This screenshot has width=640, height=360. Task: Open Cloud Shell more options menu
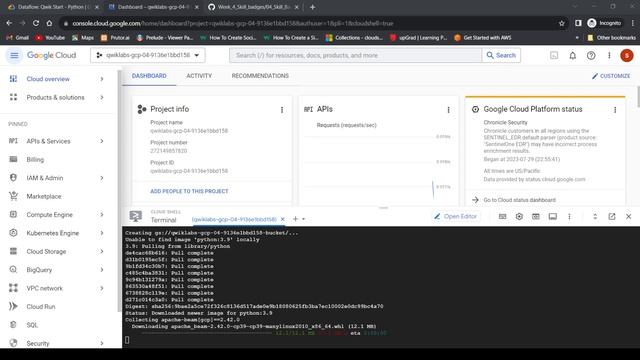click(569, 216)
